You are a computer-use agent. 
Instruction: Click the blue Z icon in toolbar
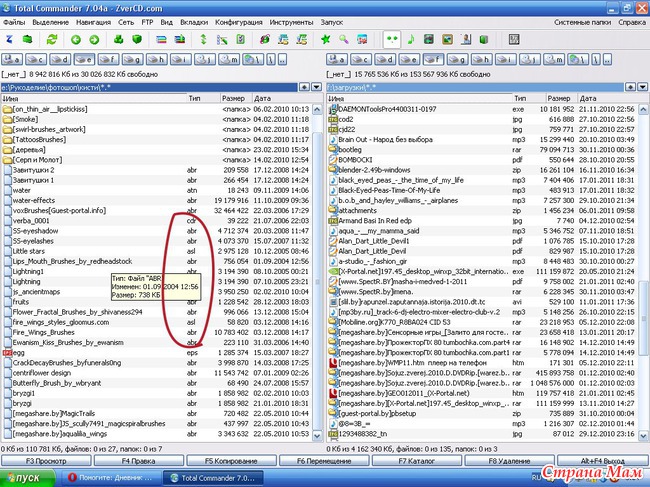tap(10, 39)
